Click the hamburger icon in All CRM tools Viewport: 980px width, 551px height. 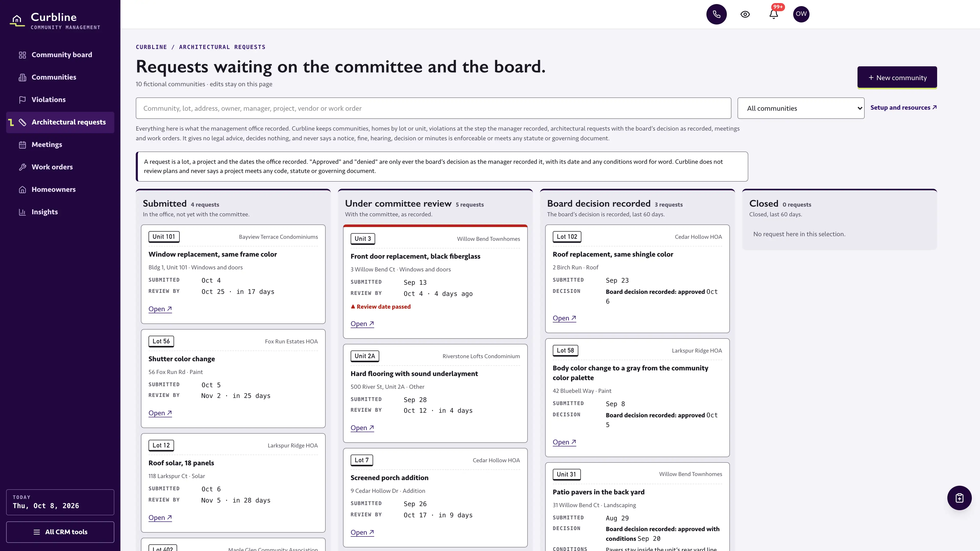click(x=36, y=532)
